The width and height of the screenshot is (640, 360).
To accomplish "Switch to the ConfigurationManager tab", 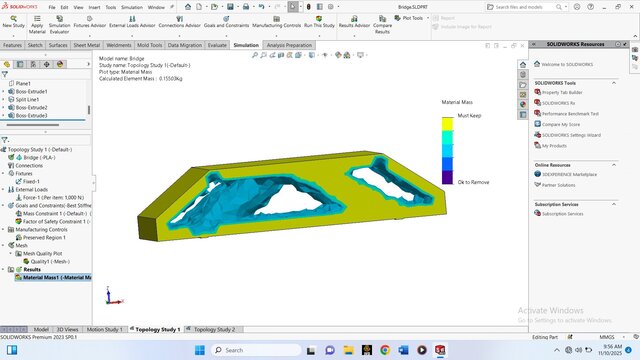I will coord(33,64).
